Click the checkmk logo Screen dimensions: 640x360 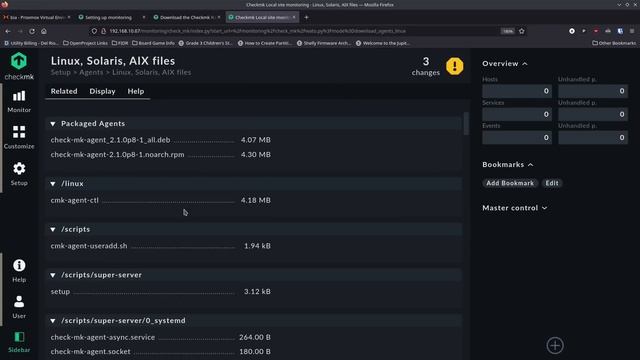point(19,66)
